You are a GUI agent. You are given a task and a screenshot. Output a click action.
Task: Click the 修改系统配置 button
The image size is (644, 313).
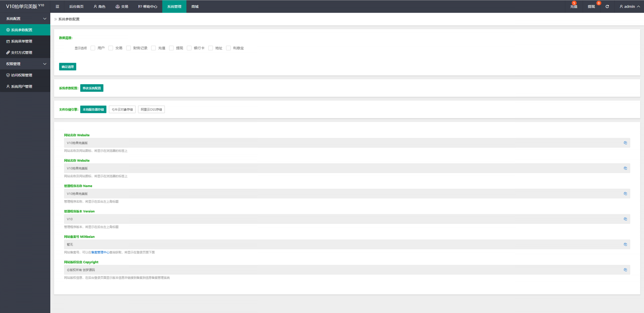92,88
